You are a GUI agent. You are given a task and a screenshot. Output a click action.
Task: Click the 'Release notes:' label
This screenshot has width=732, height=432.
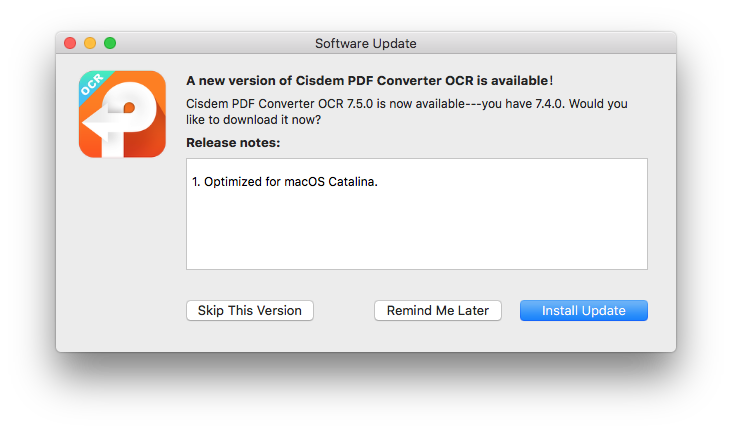(233, 143)
